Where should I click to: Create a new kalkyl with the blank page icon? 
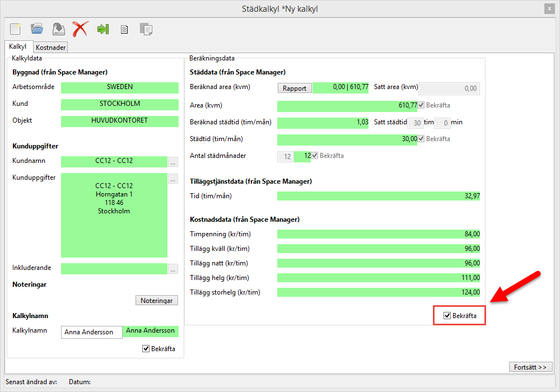pos(15,29)
